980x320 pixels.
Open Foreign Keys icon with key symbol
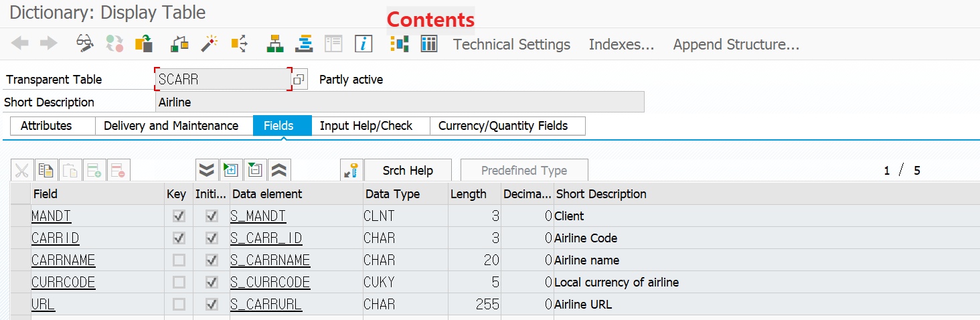(x=351, y=171)
